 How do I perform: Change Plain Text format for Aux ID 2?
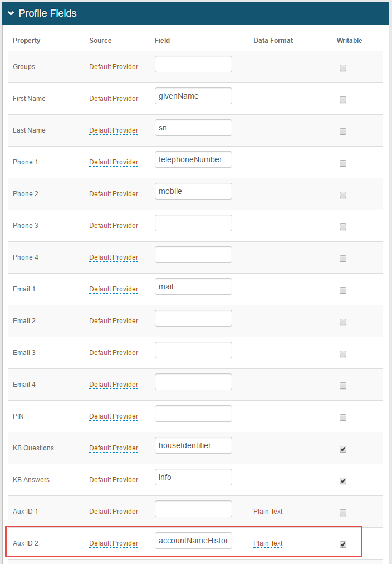coord(268,543)
